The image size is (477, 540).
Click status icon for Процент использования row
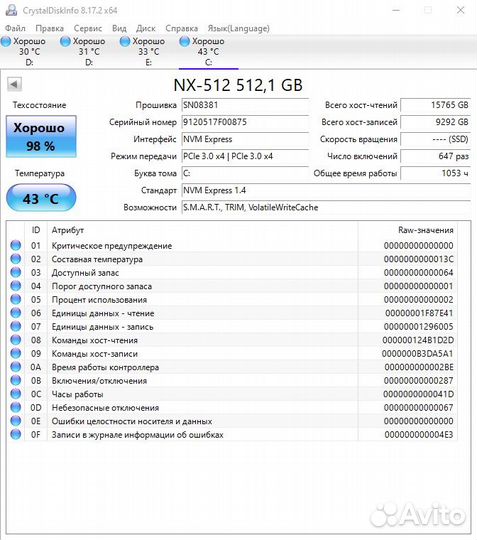tap(15, 300)
